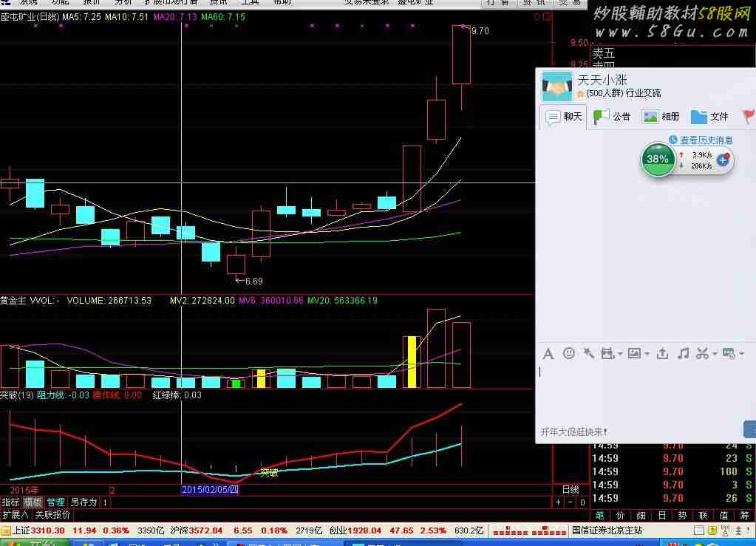Open the 公告 tab
Image resolution: width=756 pixels, height=546 pixels.
612,117
